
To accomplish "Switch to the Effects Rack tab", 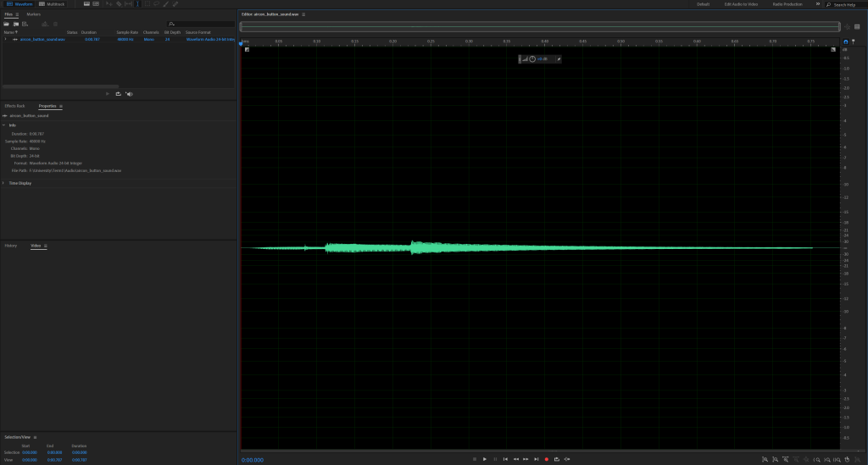I will click(15, 106).
